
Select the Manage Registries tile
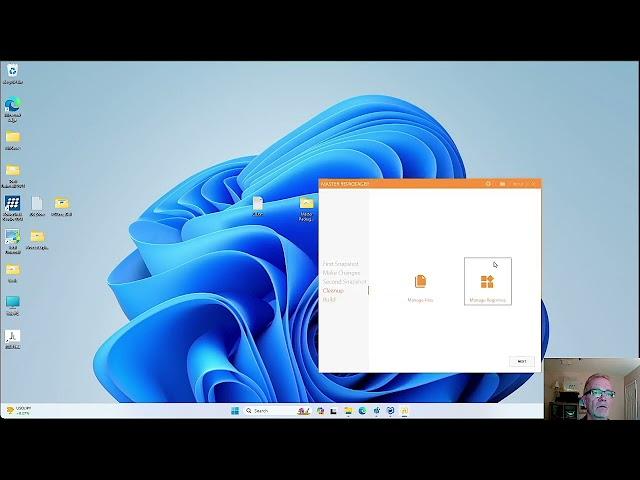[x=487, y=283]
